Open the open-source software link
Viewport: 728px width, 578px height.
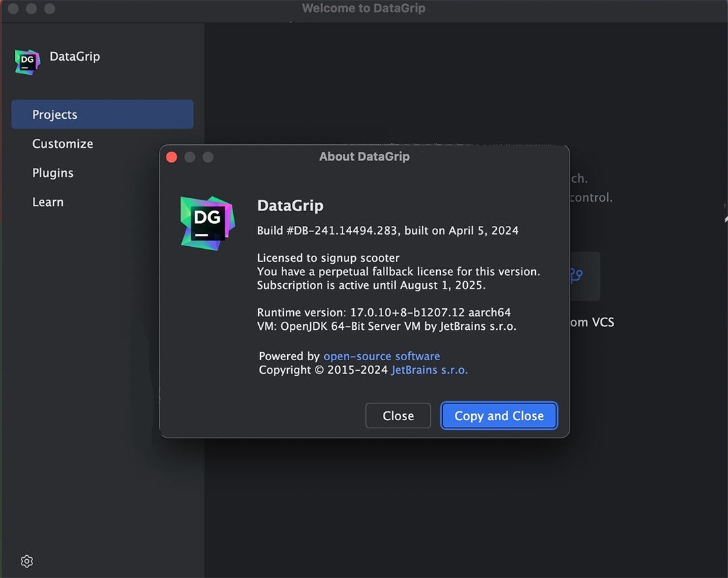click(382, 356)
